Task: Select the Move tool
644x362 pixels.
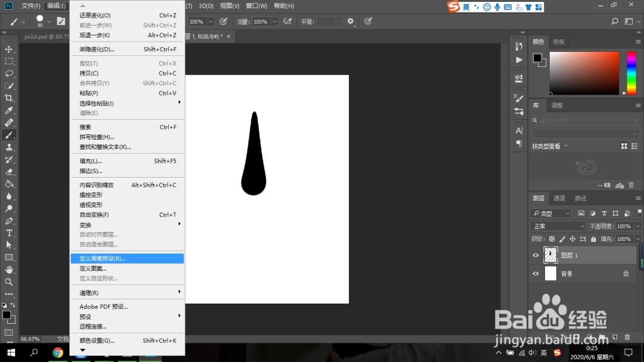Action: [x=8, y=49]
